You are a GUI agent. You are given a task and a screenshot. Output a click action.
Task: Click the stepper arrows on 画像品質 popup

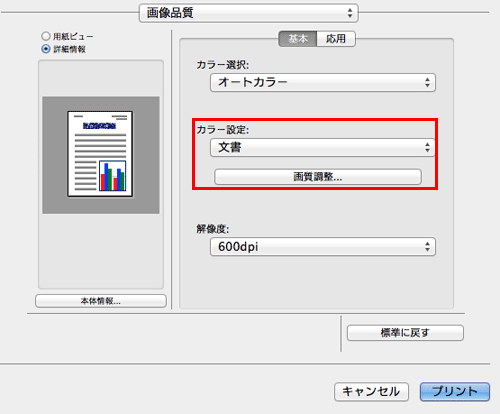[x=350, y=13]
